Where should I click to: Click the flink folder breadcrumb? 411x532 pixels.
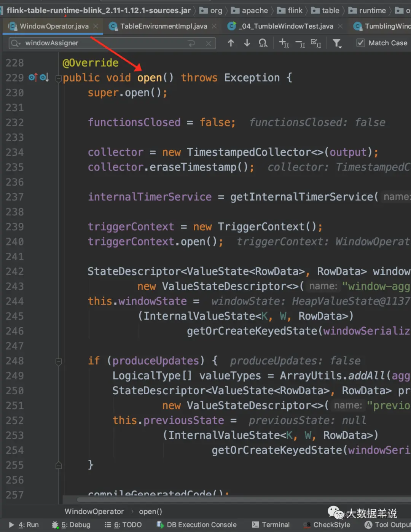[290, 11]
